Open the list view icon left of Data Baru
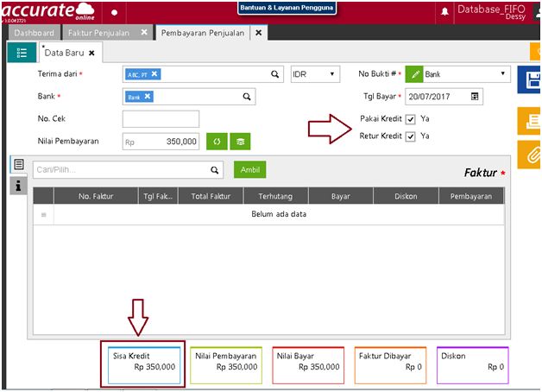 point(22,53)
